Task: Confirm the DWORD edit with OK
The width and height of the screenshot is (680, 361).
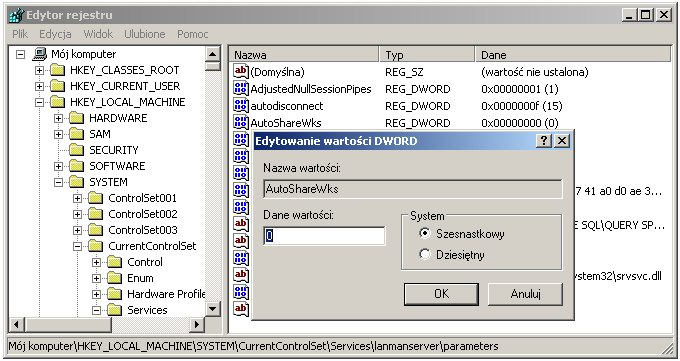Action: click(x=441, y=294)
